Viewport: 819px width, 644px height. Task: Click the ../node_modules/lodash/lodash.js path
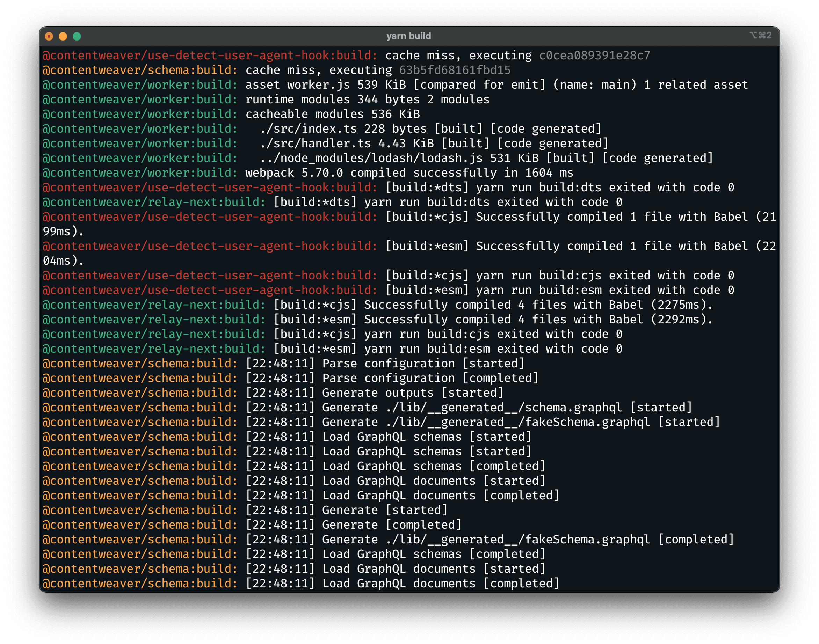tap(371, 158)
